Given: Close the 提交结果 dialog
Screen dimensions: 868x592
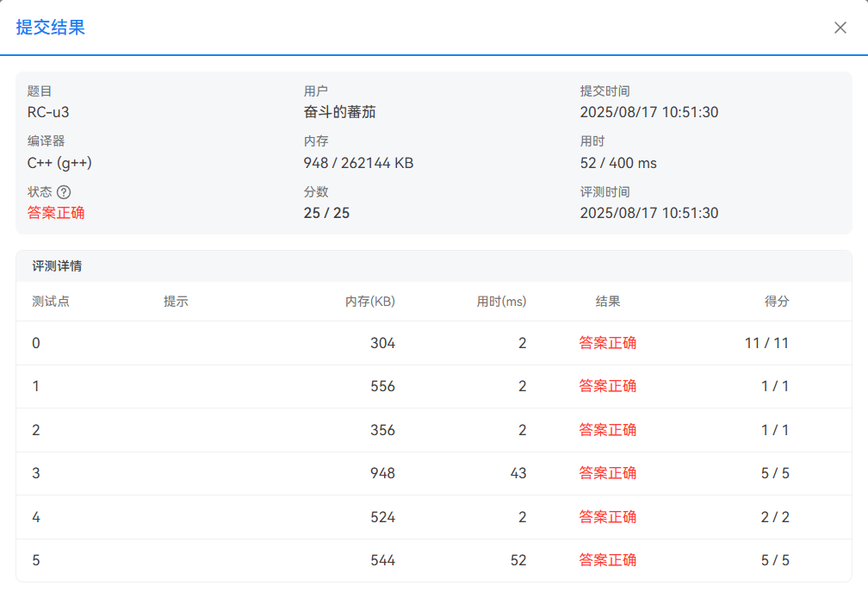Looking at the screenshot, I should point(840,28).
